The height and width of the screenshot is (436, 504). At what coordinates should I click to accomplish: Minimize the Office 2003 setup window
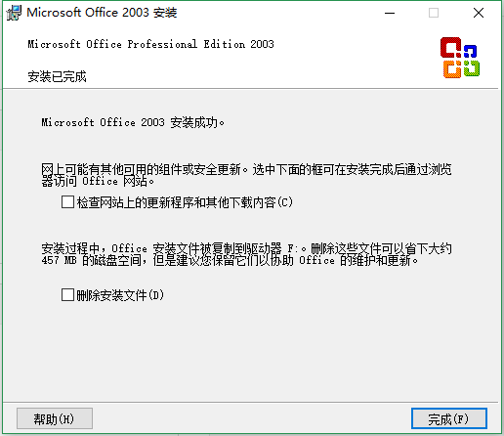coord(390,13)
